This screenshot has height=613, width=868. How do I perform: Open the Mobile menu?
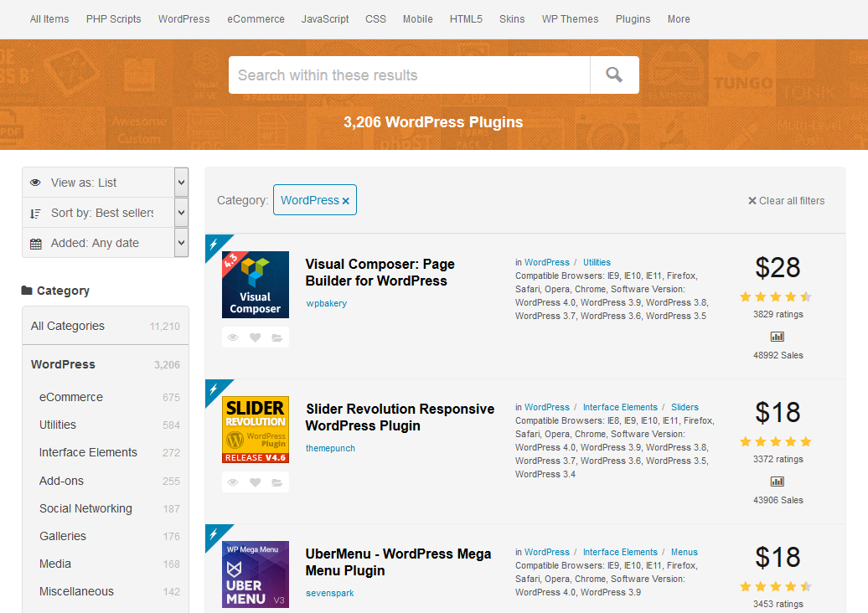[417, 18]
